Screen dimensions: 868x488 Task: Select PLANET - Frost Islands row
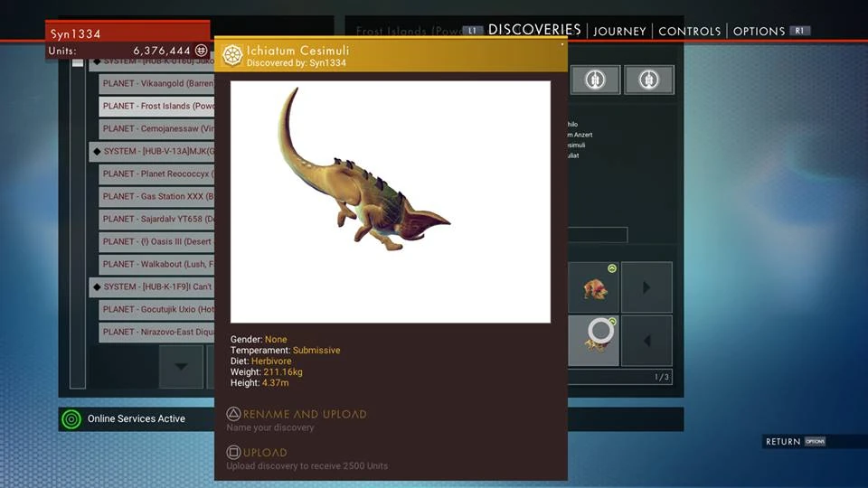click(156, 107)
